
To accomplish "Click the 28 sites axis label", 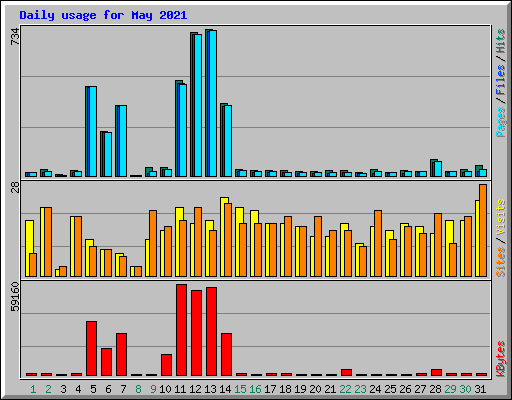I will pos(15,188).
